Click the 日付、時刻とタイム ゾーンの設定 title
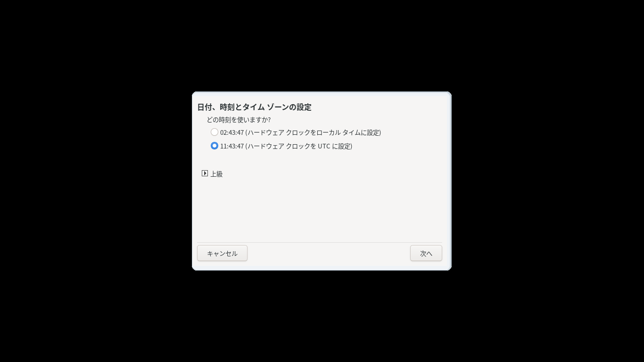Viewport: 644px width, 362px height. point(254,107)
